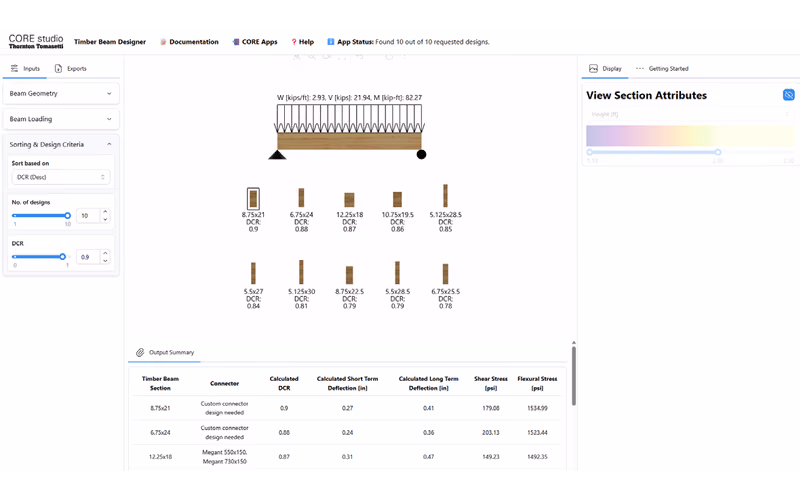Open the Display tab
Screen dimensions: 800x500
pyautogui.click(x=605, y=68)
